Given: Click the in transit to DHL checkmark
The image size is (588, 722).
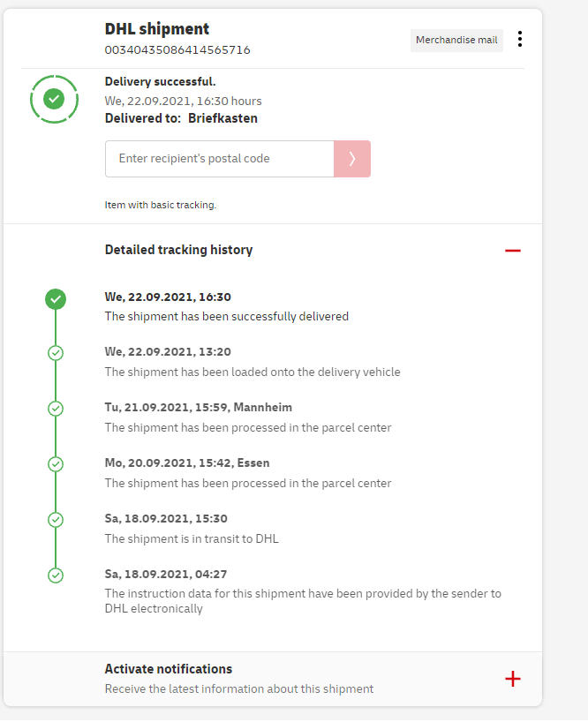Looking at the screenshot, I should coord(56,520).
